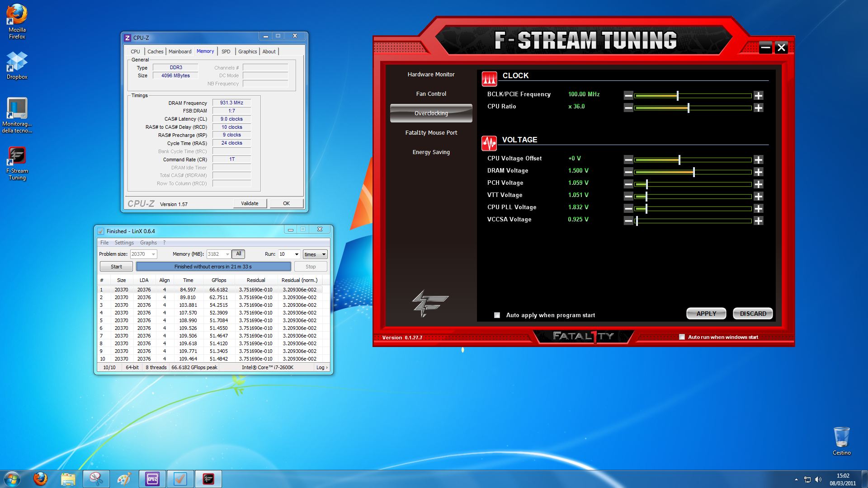The width and height of the screenshot is (868, 488).
Task: Click Validate button in CPU-Z
Action: coord(250,203)
